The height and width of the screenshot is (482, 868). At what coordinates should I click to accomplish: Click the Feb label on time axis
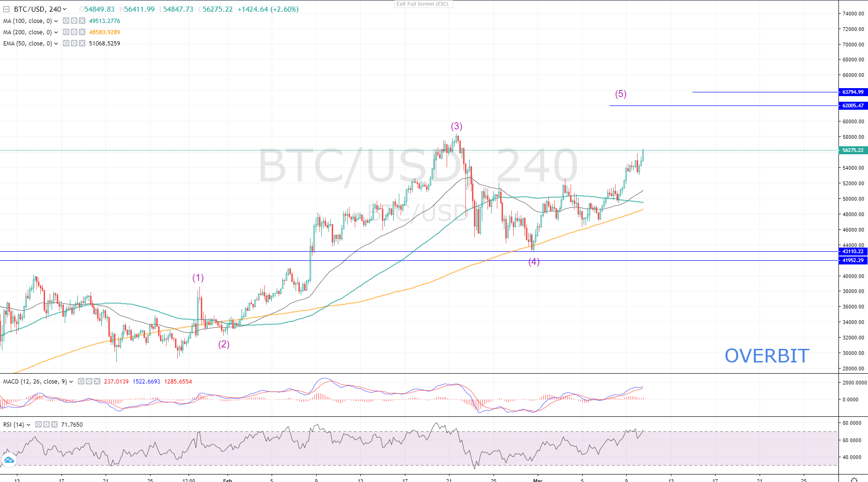point(228,480)
